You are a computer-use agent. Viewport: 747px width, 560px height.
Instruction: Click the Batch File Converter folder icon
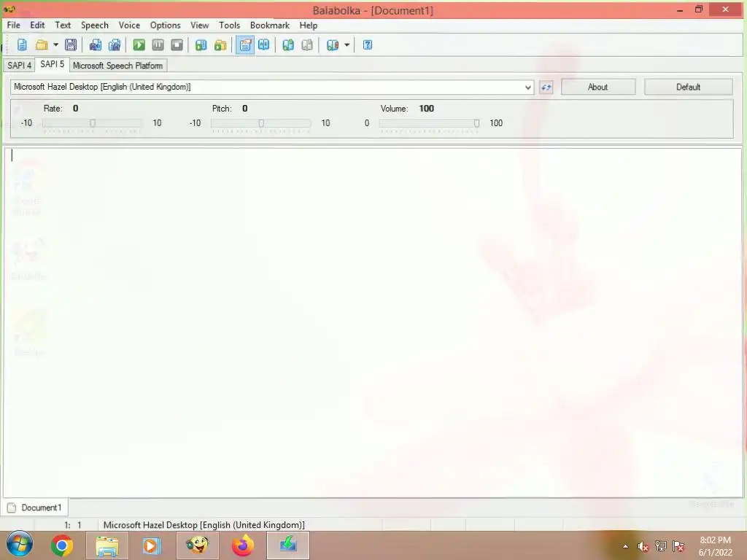(220, 45)
